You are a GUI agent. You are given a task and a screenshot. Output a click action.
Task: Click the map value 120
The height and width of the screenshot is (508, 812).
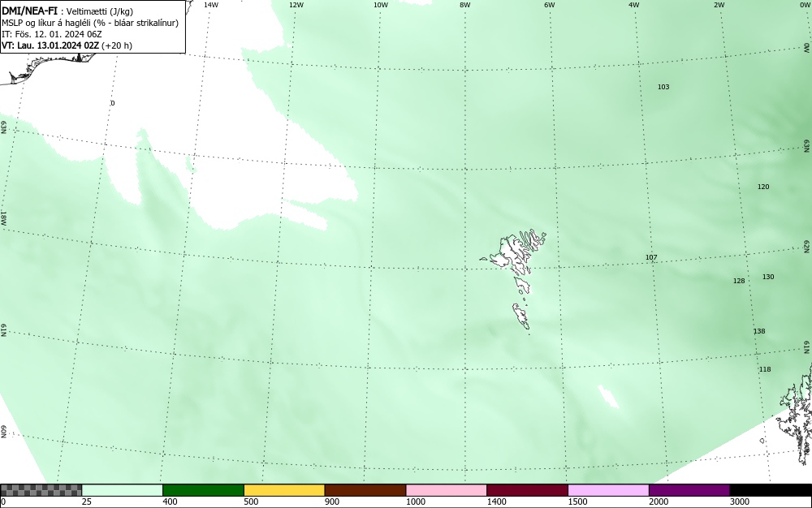tap(763, 187)
